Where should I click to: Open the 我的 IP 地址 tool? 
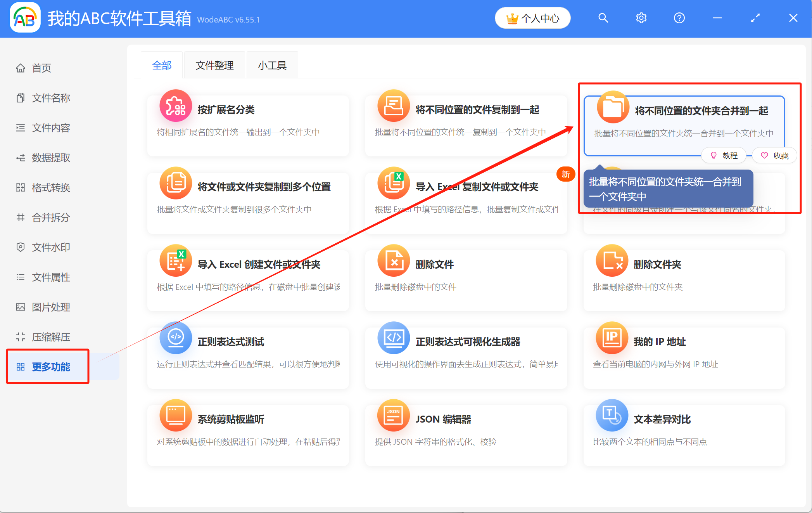(x=612, y=338)
